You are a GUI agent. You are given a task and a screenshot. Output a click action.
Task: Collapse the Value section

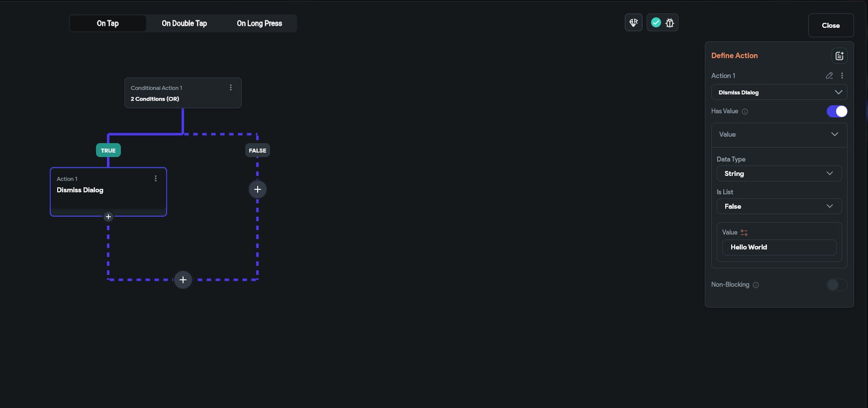pyautogui.click(x=834, y=135)
